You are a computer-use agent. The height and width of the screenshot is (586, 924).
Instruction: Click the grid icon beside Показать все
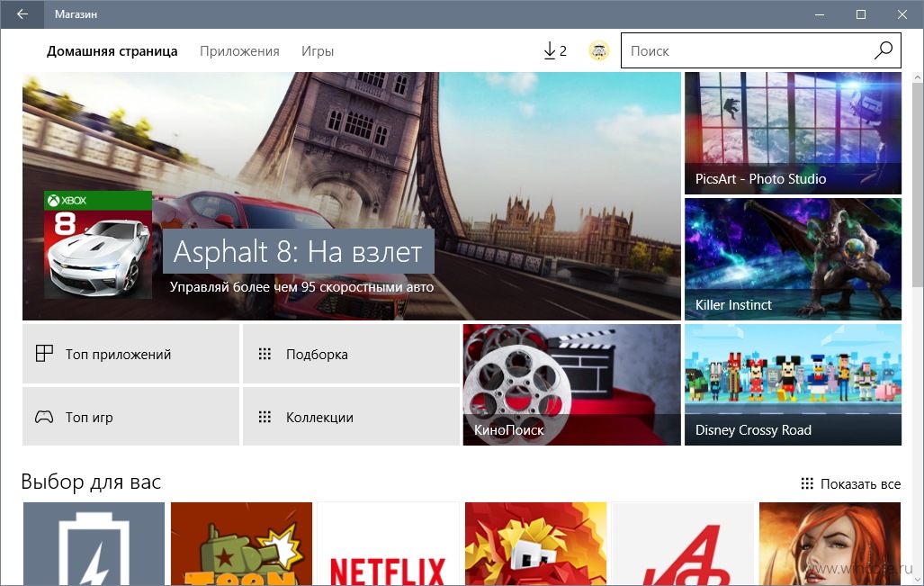[x=807, y=484]
